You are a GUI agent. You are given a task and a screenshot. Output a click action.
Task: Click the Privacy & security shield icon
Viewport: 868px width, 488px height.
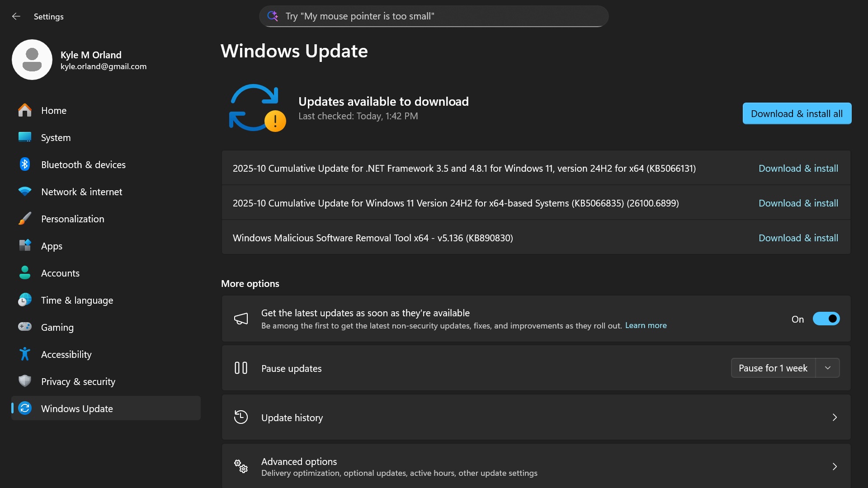pyautogui.click(x=25, y=381)
